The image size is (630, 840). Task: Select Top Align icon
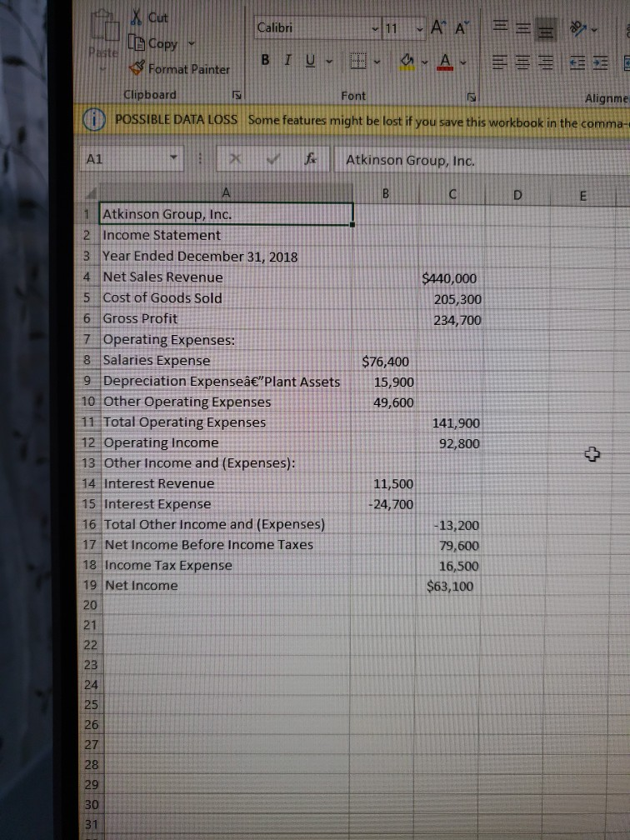tap(500, 27)
